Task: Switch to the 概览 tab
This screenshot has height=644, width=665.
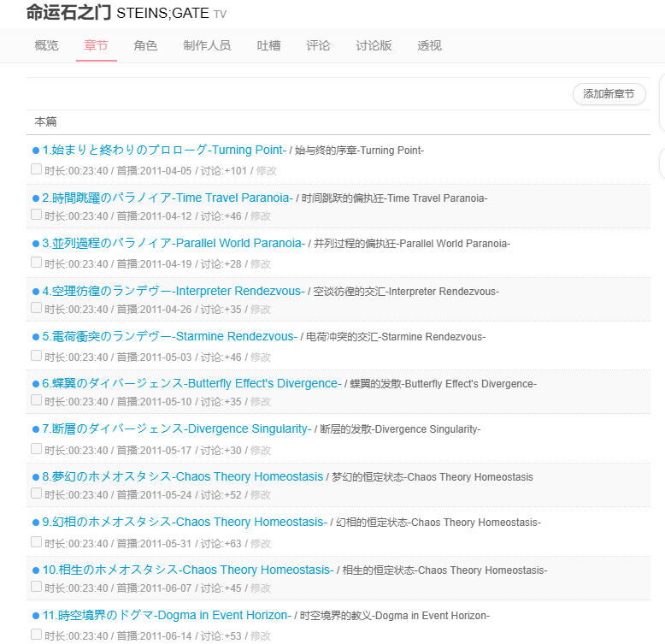Action: [x=47, y=45]
